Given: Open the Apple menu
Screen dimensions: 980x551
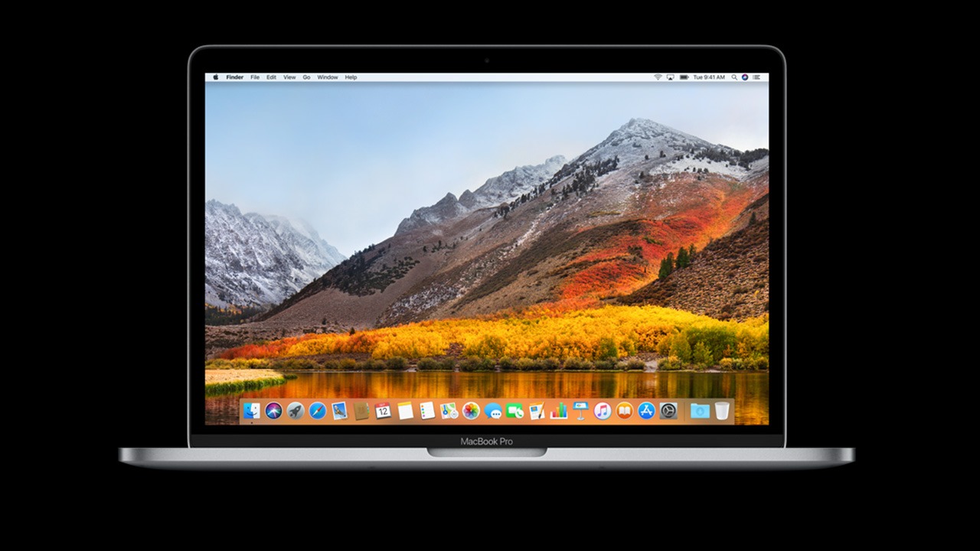Looking at the screenshot, I should 215,77.
